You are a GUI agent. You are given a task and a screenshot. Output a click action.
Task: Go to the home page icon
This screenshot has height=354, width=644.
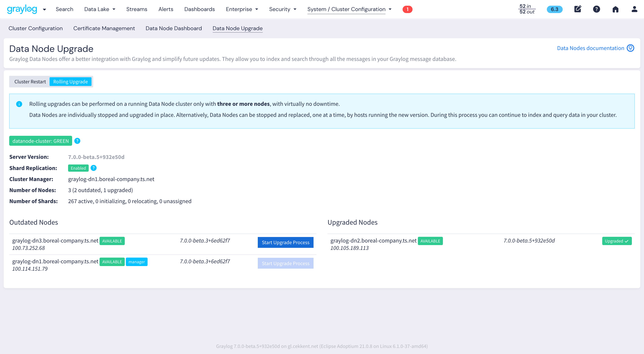pos(615,9)
